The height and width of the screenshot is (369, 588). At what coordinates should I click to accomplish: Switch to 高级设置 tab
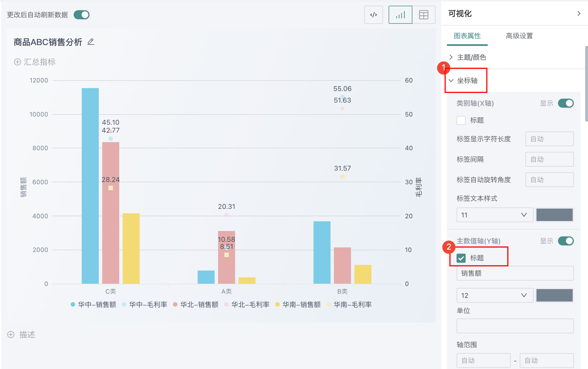(x=519, y=36)
